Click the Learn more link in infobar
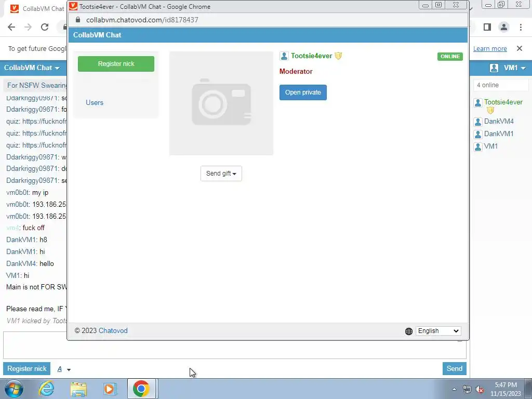532x399 pixels. [490, 48]
